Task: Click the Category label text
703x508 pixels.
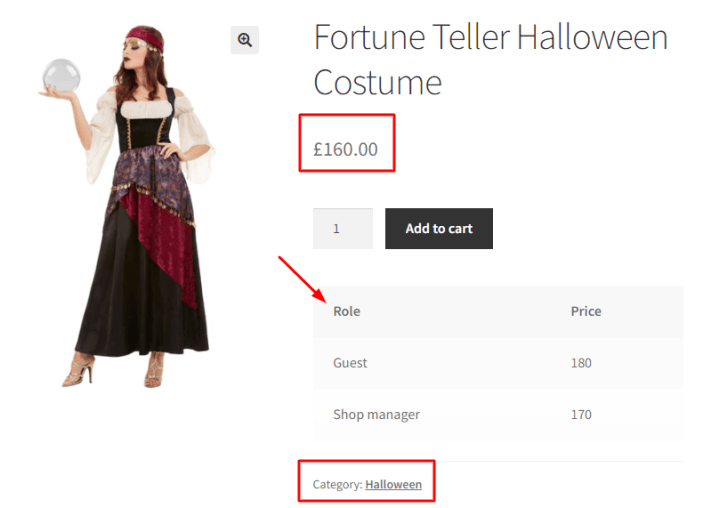Action: [336, 485]
